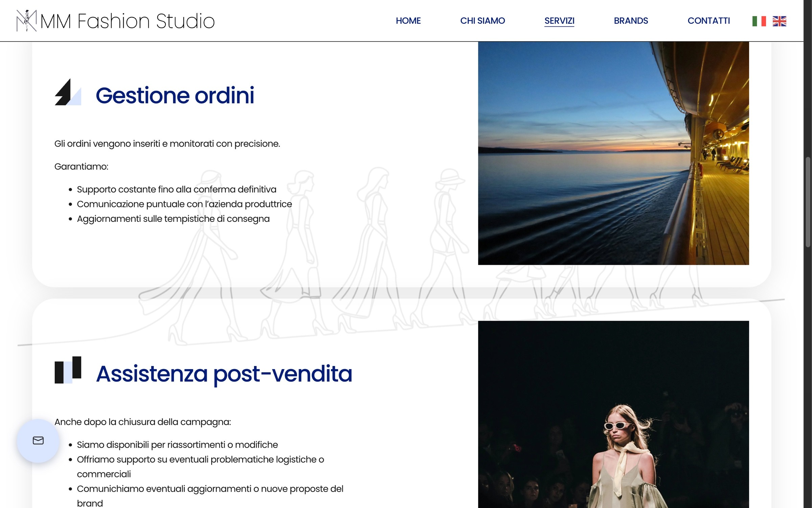The width and height of the screenshot is (812, 508).
Task: Click the MM Fashion Studio title text
Action: [127, 21]
